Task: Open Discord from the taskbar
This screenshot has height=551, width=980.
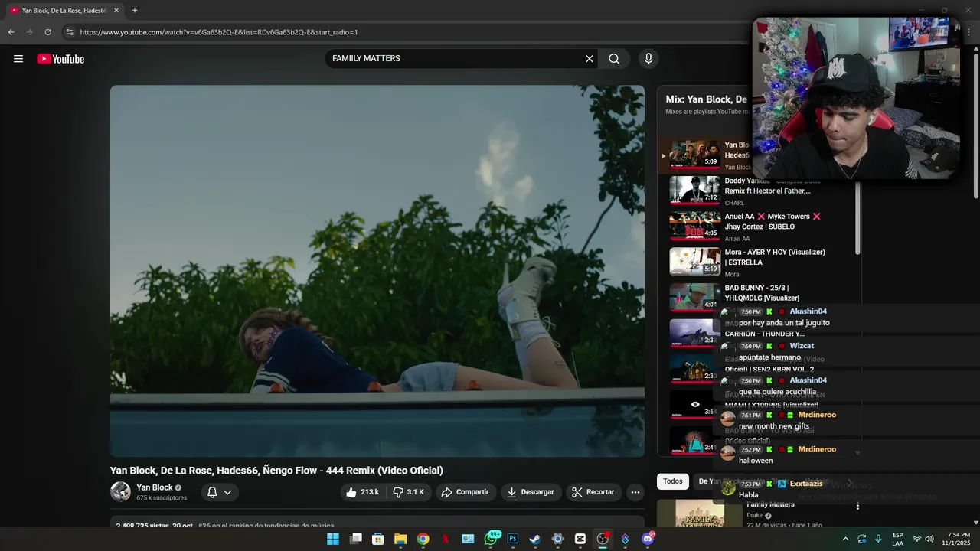Action: (x=648, y=539)
